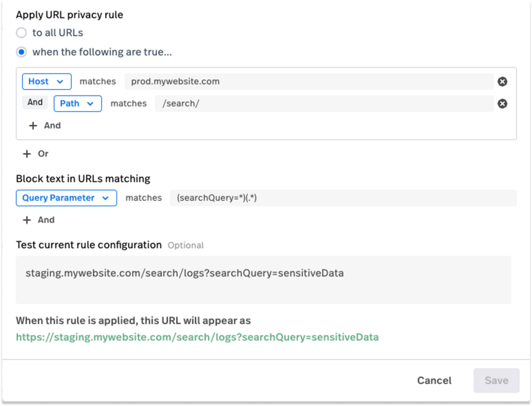Screen dimensions: 532x406
Task: Open the Path condition dropdown
Action: [78, 103]
